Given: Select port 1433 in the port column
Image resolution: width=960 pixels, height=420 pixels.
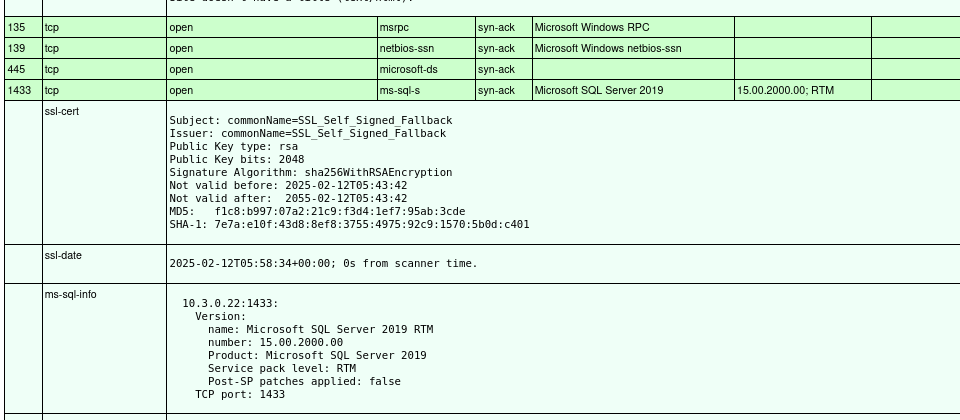Looking at the screenshot, I should (19, 90).
